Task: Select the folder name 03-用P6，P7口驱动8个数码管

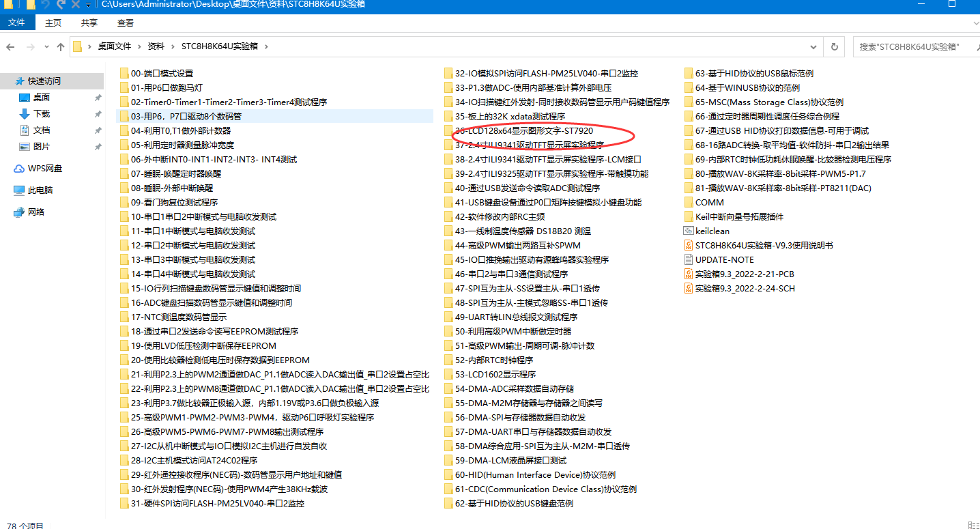Action: [186, 116]
